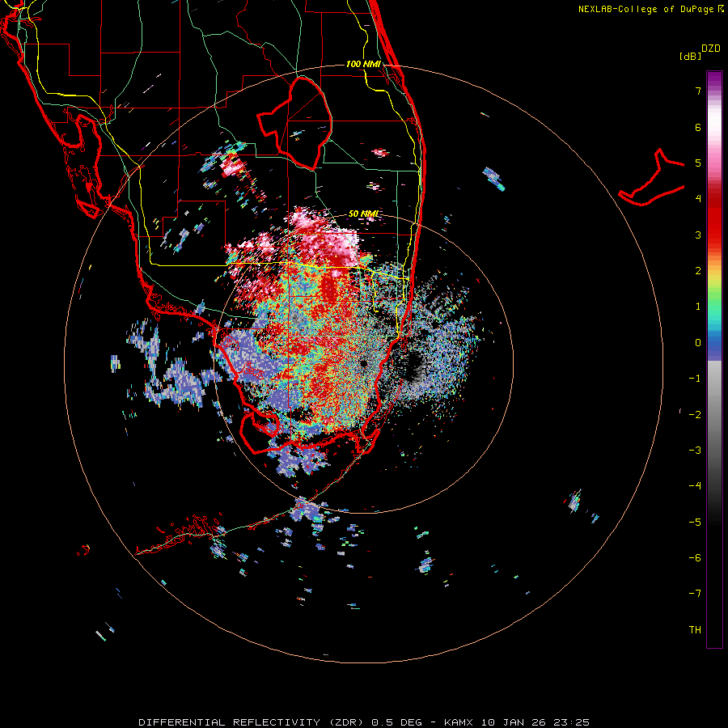Screen dimensions: 728x728
Task: Click the 5 value on the color scale
Action: (x=698, y=163)
